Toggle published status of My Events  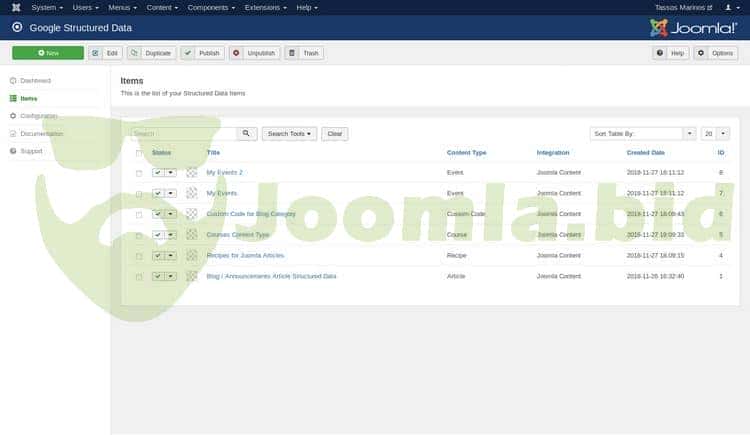pos(158,193)
